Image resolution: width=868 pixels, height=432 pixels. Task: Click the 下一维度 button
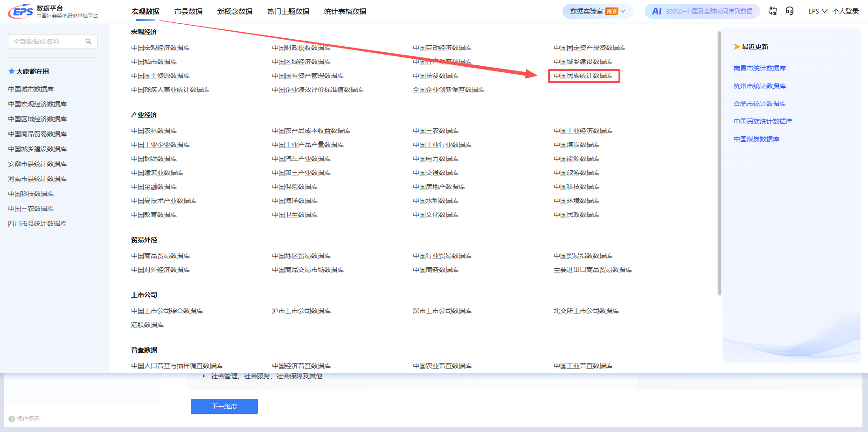224,406
